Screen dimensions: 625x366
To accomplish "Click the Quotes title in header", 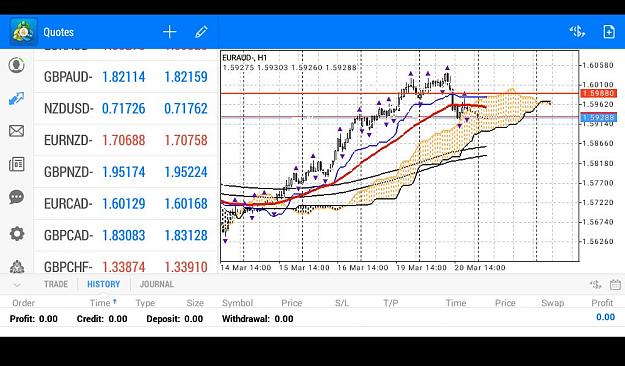I will click(59, 32).
